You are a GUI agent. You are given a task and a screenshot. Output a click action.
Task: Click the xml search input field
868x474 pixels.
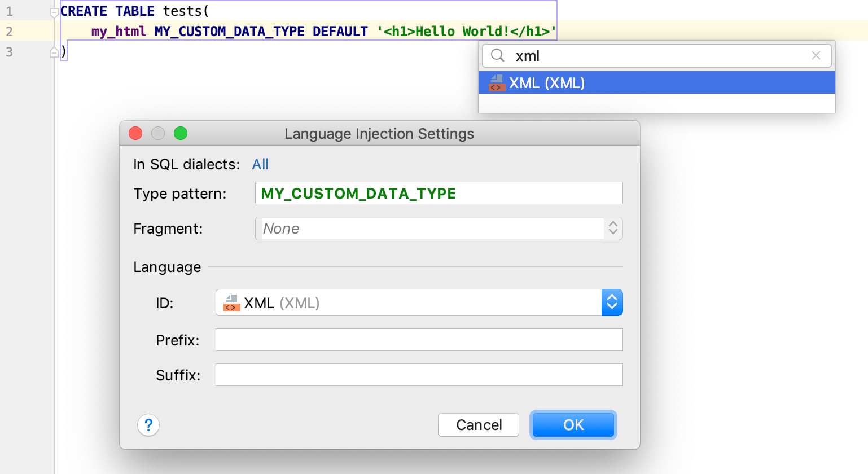pos(656,56)
